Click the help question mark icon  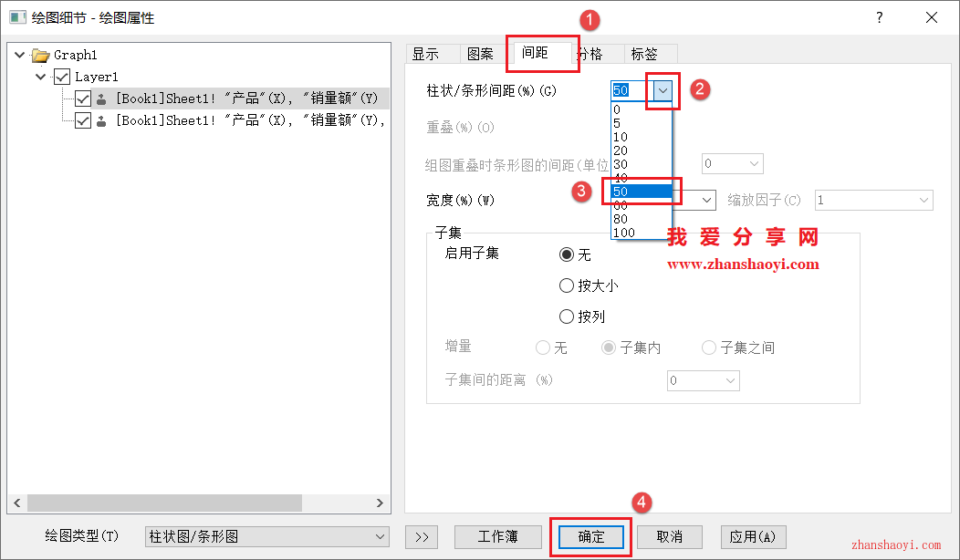point(879,17)
